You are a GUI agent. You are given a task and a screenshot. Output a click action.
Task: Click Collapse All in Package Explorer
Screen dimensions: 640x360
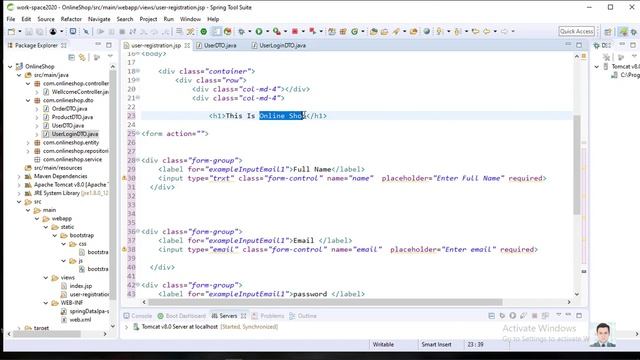tap(71, 58)
